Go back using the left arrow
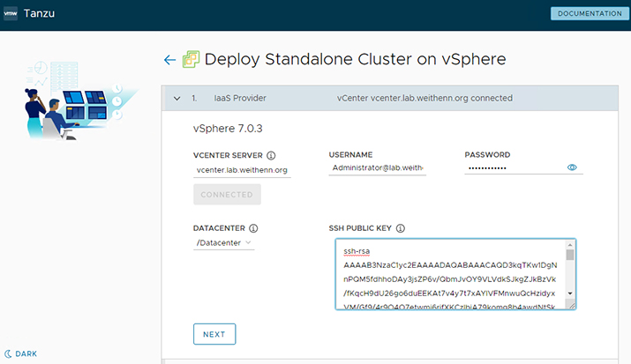 tap(169, 60)
